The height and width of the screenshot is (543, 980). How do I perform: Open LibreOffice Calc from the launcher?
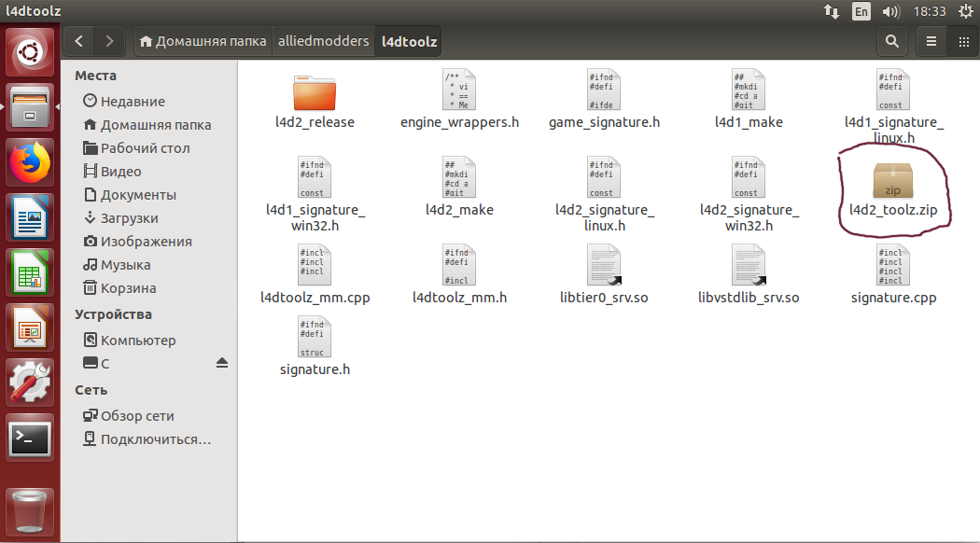[29, 272]
